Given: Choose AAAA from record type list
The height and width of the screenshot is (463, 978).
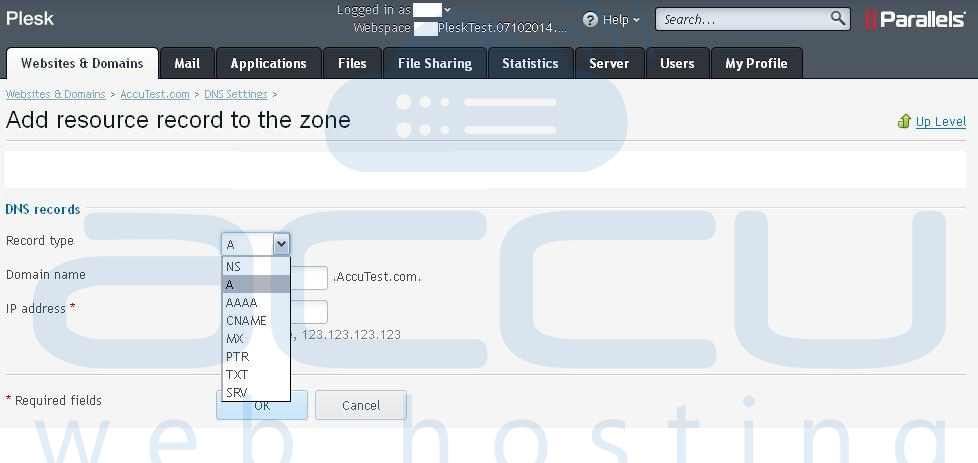Looking at the screenshot, I should (x=256, y=303).
